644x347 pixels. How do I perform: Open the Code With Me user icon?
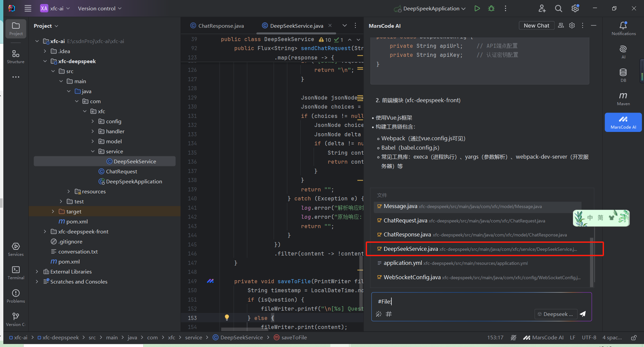(x=542, y=8)
